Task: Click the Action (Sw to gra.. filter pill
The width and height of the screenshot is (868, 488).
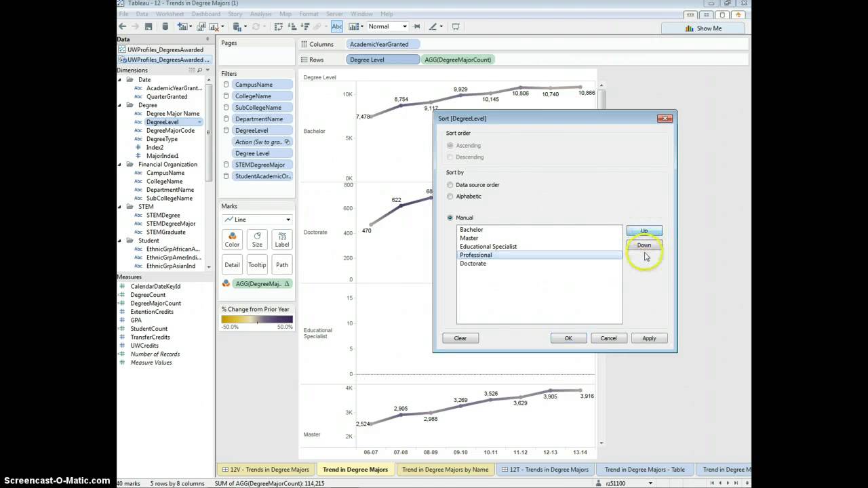Action: click(x=262, y=142)
